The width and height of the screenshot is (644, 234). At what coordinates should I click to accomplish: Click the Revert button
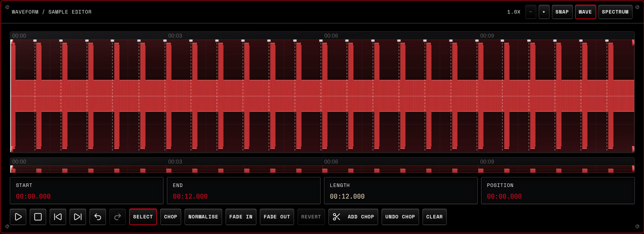pyautogui.click(x=311, y=217)
